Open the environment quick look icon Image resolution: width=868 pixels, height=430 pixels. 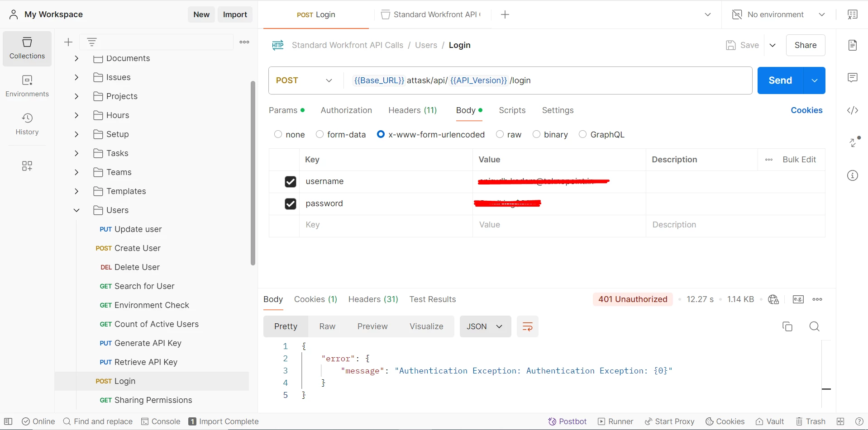(x=853, y=14)
